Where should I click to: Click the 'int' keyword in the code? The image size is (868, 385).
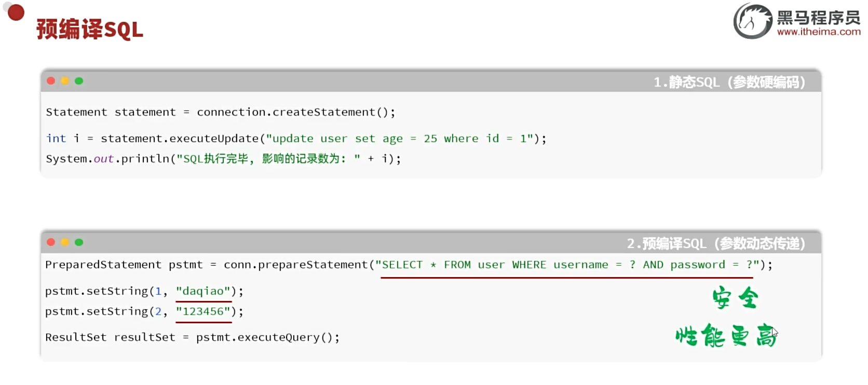56,139
